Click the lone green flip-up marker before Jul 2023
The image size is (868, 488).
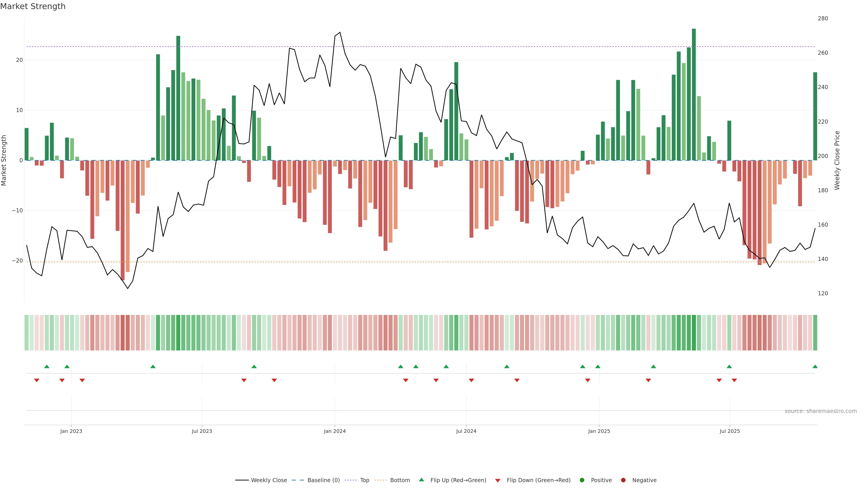coord(153,366)
